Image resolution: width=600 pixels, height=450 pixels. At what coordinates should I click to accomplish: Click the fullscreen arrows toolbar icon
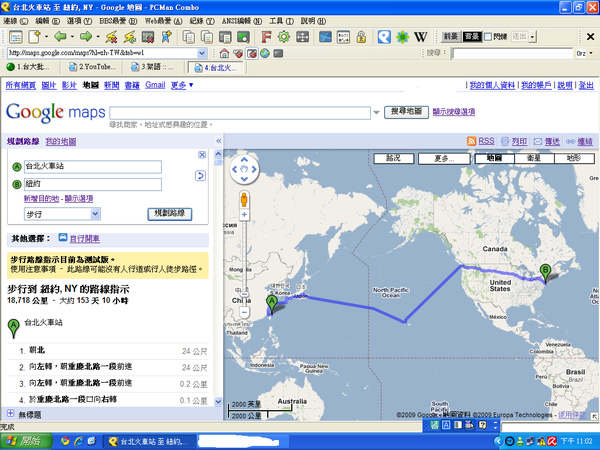point(302,37)
